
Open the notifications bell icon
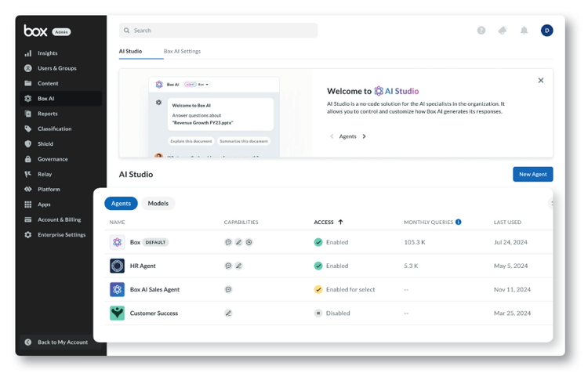(524, 31)
